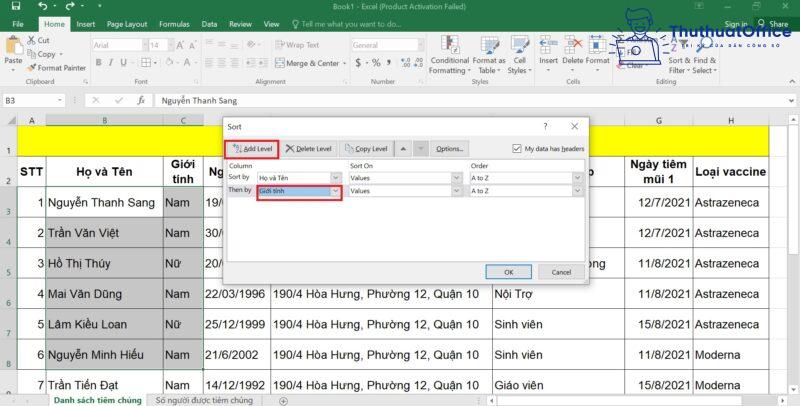Open Cell Styles gallery
The height and width of the screenshot is (406, 800).
(519, 55)
